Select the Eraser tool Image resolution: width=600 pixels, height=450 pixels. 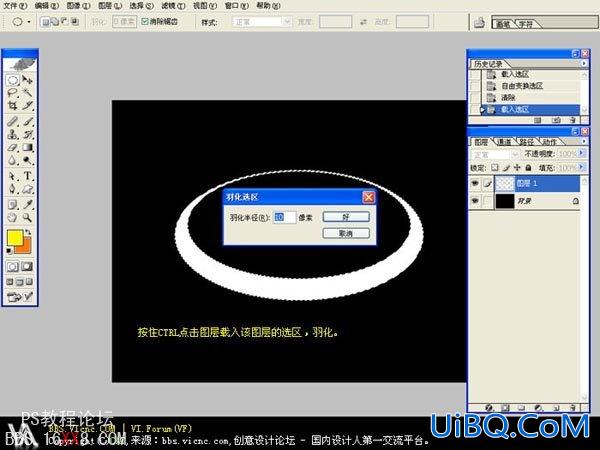point(12,147)
